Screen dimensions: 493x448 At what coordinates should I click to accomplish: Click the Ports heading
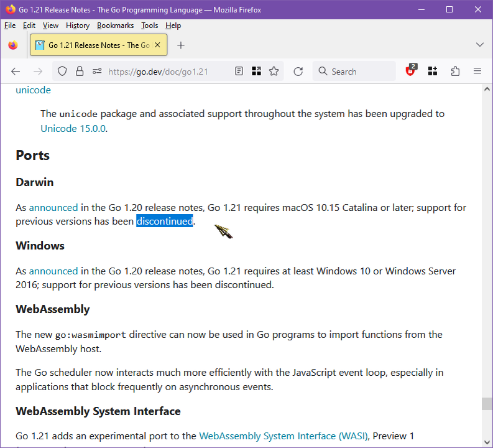pos(33,156)
